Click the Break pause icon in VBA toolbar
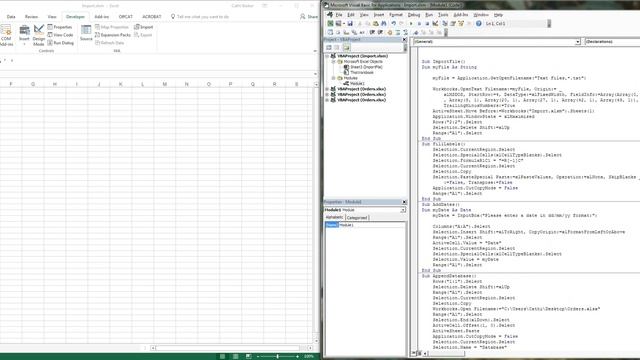The width and height of the screenshot is (640, 360). [x=419, y=24]
